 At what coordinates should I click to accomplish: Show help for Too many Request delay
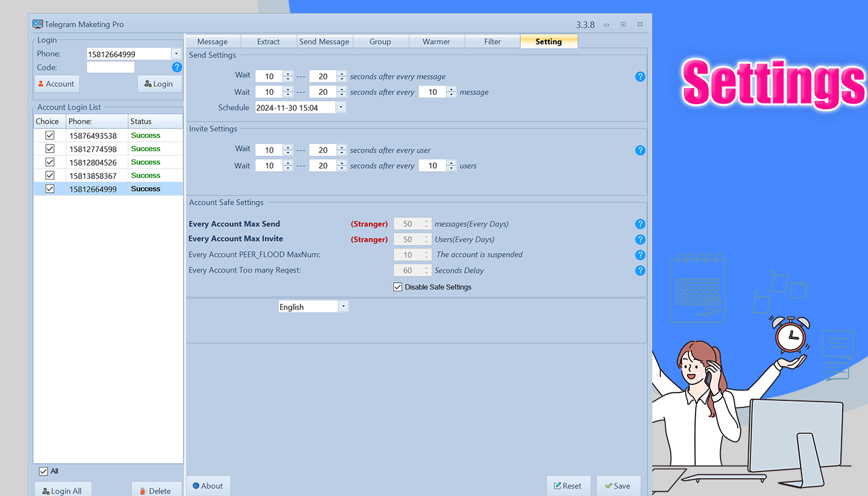tap(640, 270)
